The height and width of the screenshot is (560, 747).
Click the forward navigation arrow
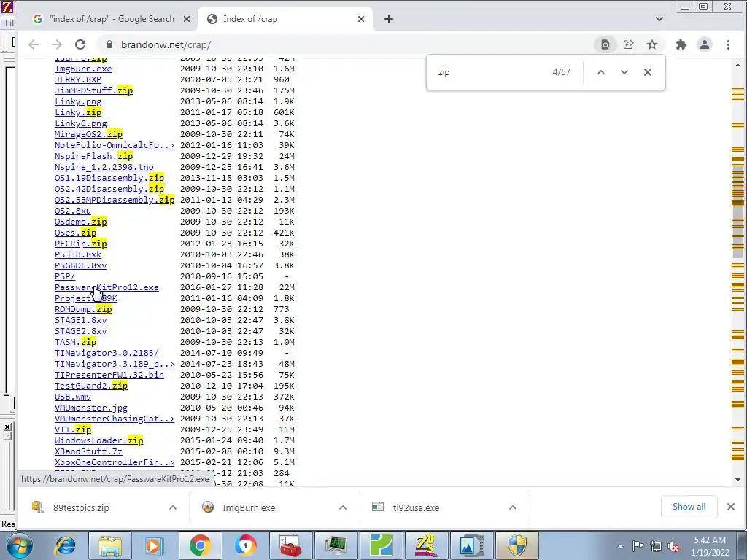57,44
